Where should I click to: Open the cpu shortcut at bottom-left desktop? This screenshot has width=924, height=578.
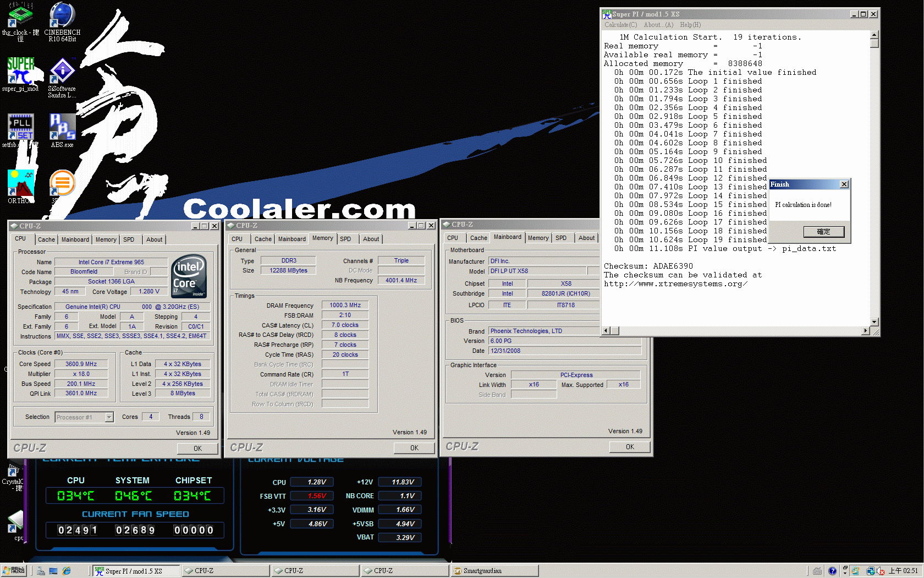(x=16, y=526)
